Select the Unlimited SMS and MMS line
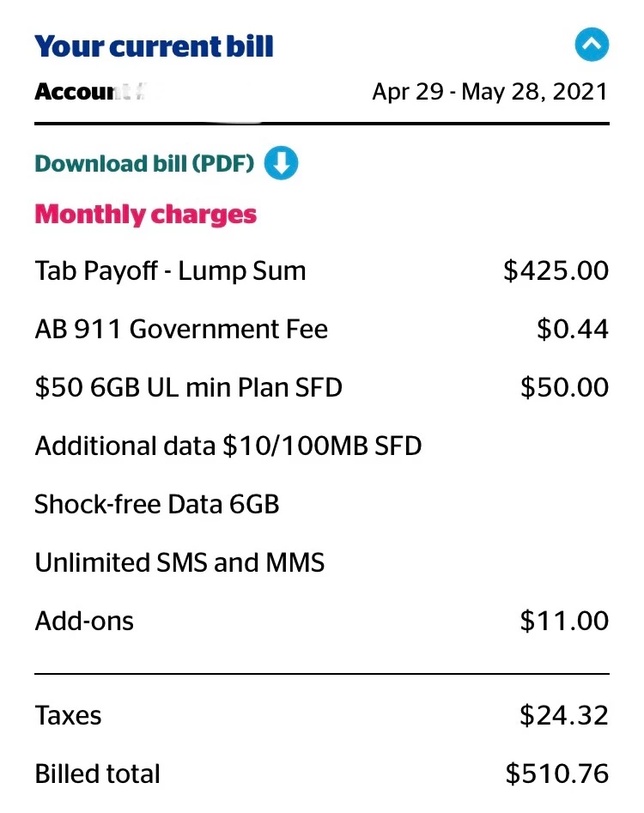The width and height of the screenshot is (644, 813). tap(180, 562)
